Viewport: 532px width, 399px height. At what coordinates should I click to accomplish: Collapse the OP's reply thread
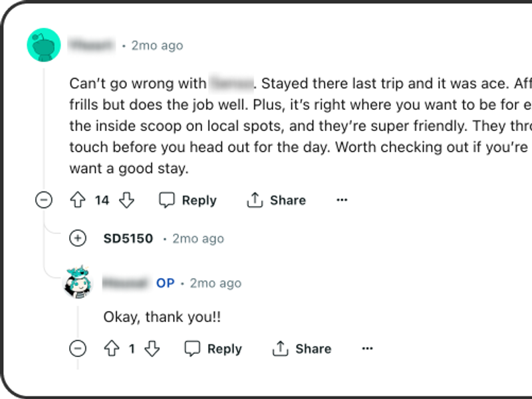click(78, 348)
